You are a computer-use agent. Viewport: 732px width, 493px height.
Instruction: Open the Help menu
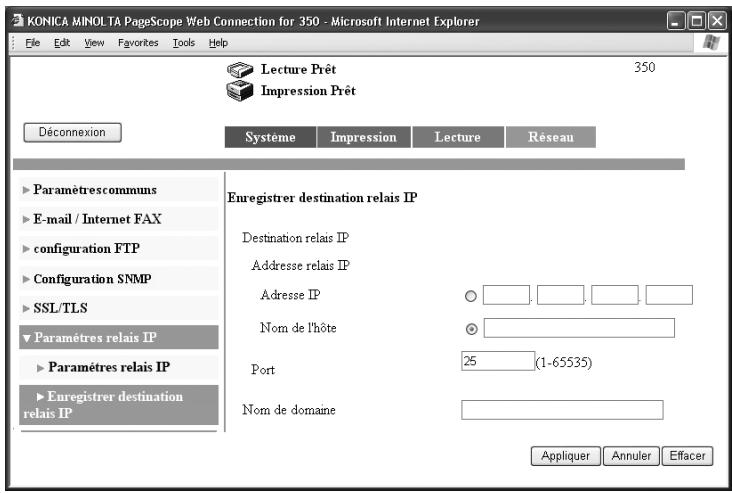[218, 43]
